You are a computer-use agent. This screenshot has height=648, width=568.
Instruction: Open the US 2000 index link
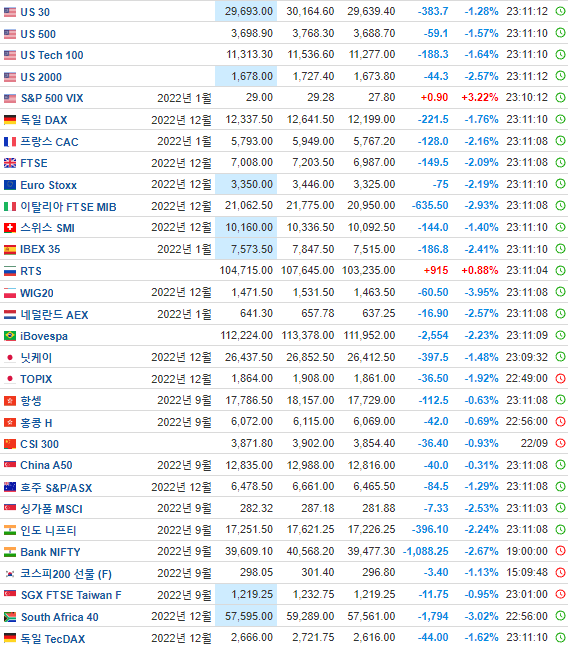(41, 77)
